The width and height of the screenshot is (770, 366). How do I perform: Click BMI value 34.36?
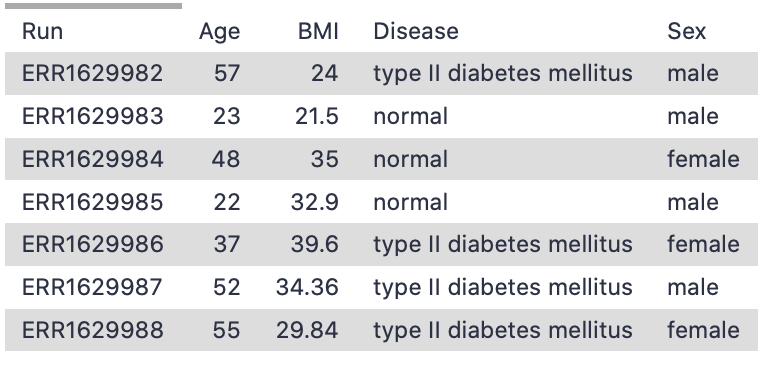tap(307, 287)
